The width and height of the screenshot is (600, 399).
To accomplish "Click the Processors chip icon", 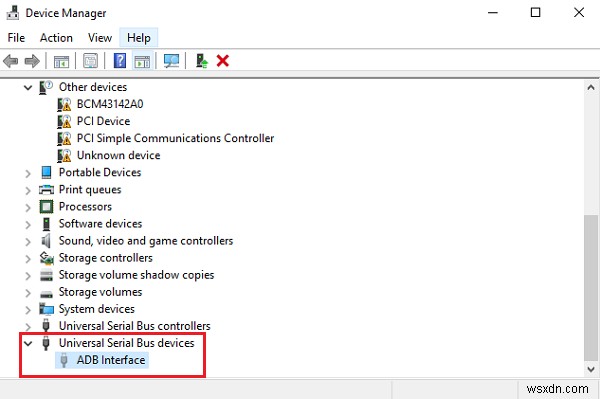I will (x=46, y=207).
